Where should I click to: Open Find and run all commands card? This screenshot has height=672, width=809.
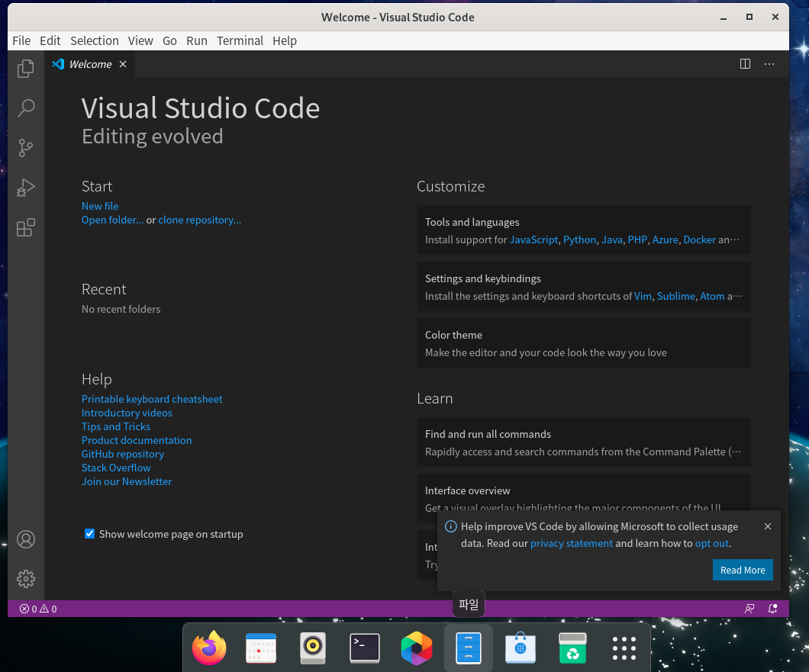(584, 442)
